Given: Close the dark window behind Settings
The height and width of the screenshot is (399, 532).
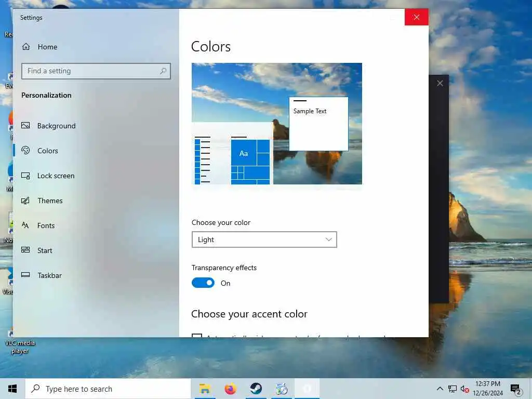Looking at the screenshot, I should pyautogui.click(x=440, y=83).
